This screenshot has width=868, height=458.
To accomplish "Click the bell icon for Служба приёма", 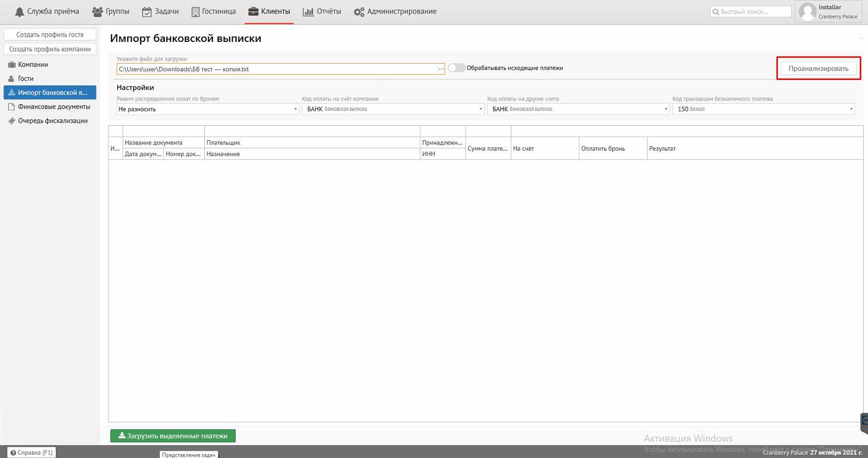I will click(x=19, y=12).
